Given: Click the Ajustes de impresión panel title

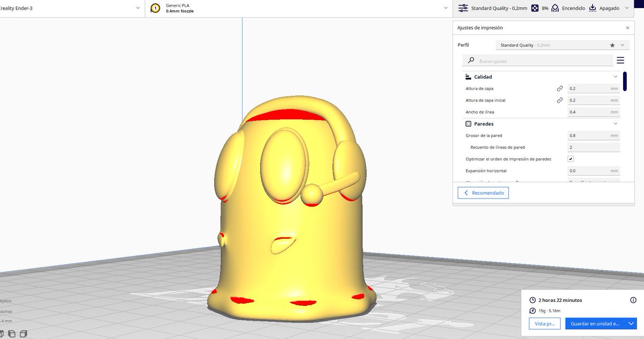Looking at the screenshot, I should tap(480, 27).
